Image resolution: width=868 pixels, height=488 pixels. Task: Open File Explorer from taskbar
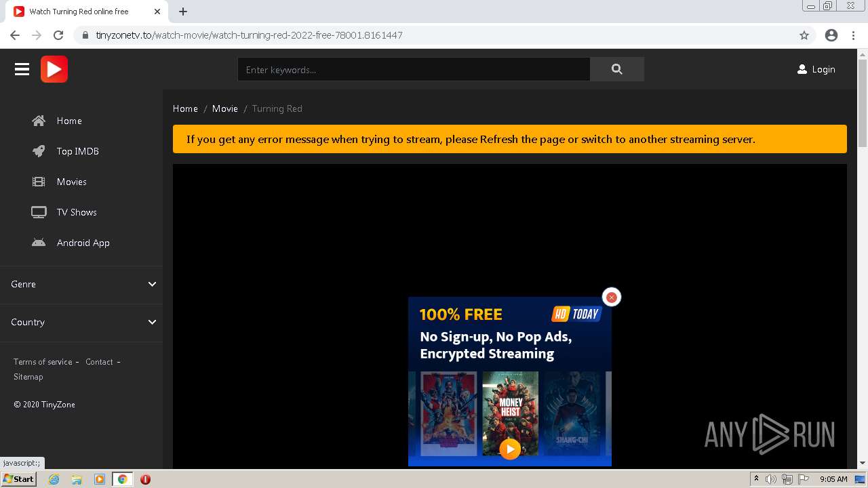pos(77,479)
